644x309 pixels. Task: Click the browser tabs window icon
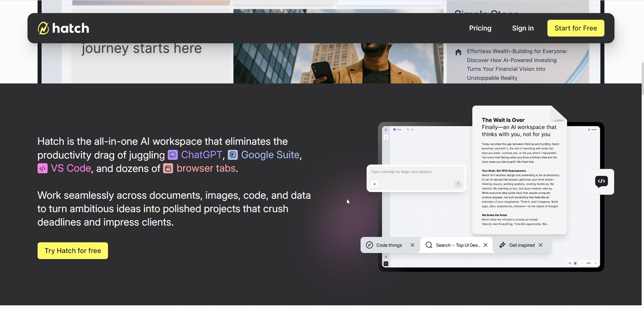pos(168,168)
